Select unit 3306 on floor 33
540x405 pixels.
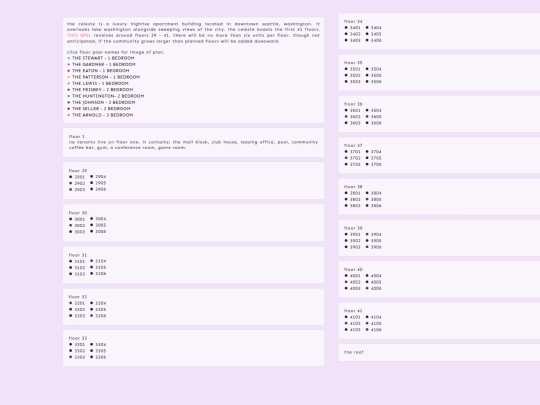coord(101,357)
